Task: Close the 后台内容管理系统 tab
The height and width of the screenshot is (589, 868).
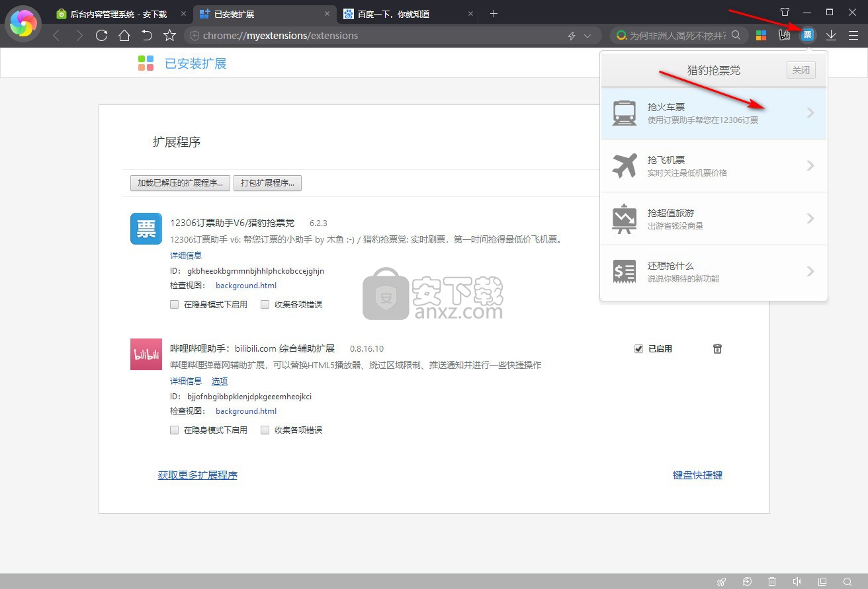Action: click(x=183, y=13)
